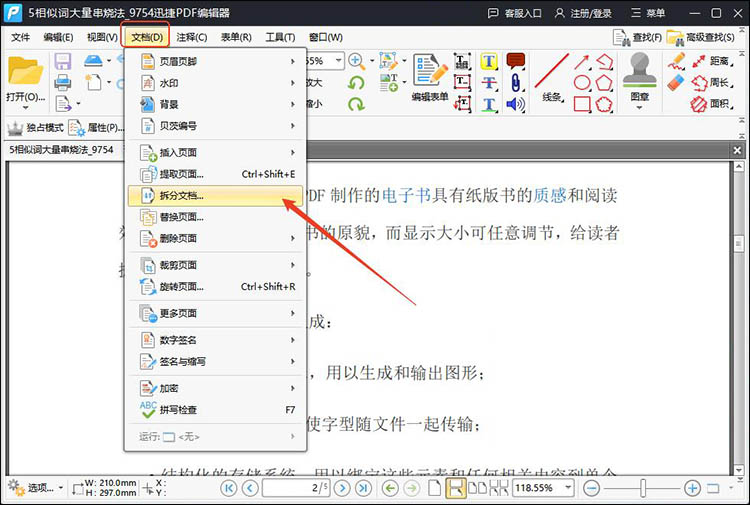Open the 视图(V) menu
The height and width of the screenshot is (505, 750).
click(x=102, y=37)
